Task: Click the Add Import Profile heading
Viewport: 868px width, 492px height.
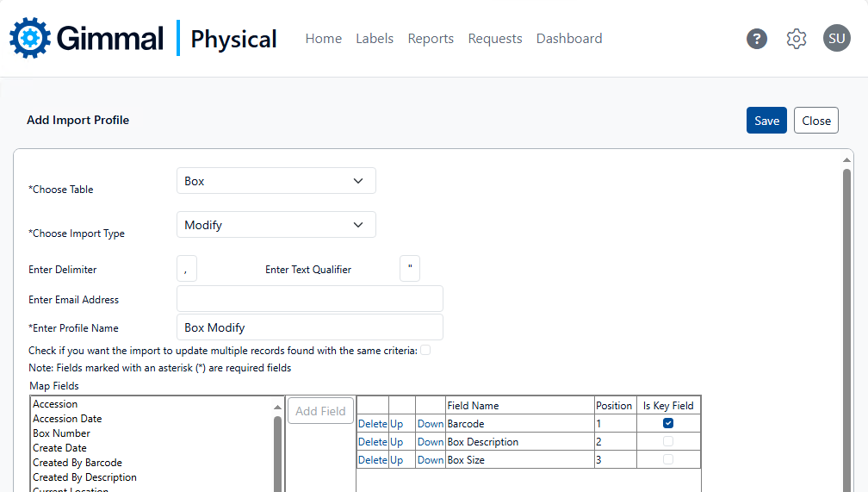Action: click(78, 121)
